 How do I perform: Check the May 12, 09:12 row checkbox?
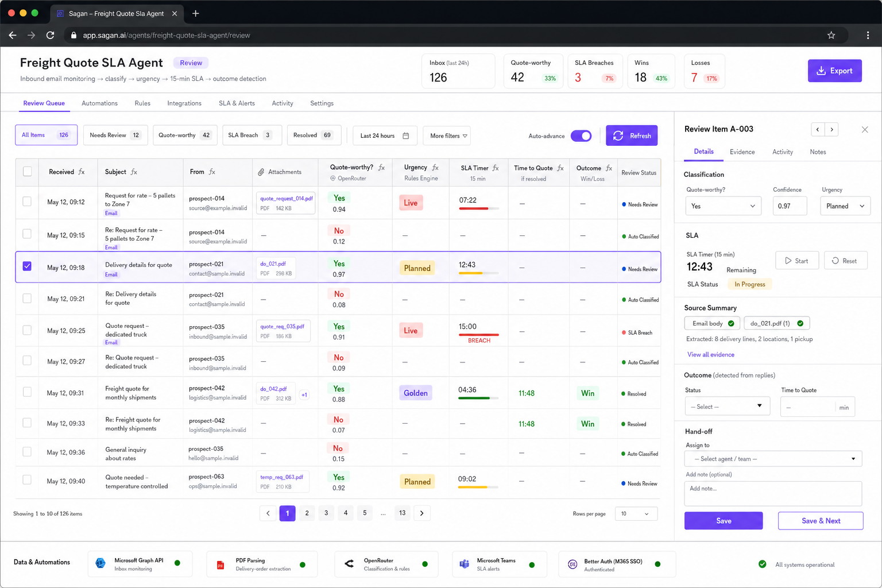point(27,202)
